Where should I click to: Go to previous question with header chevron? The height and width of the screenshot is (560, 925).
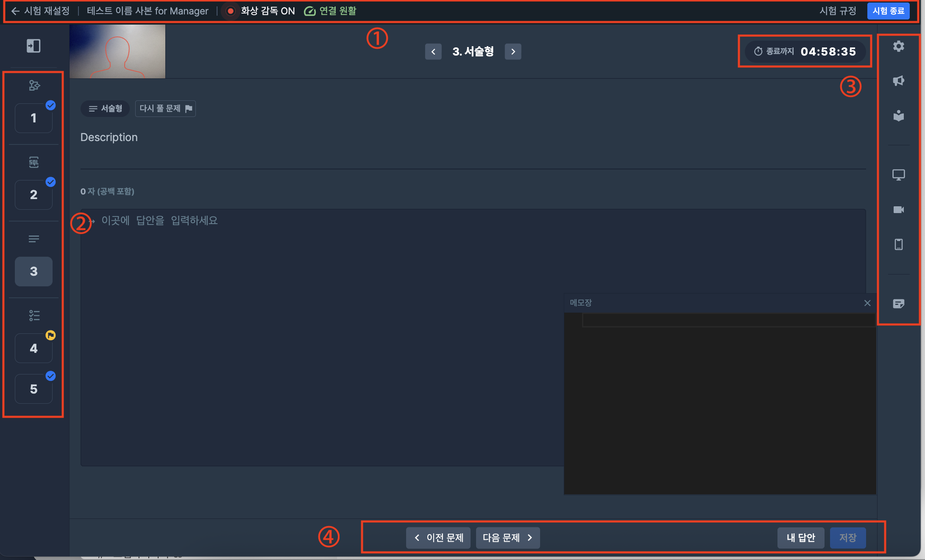pos(433,52)
